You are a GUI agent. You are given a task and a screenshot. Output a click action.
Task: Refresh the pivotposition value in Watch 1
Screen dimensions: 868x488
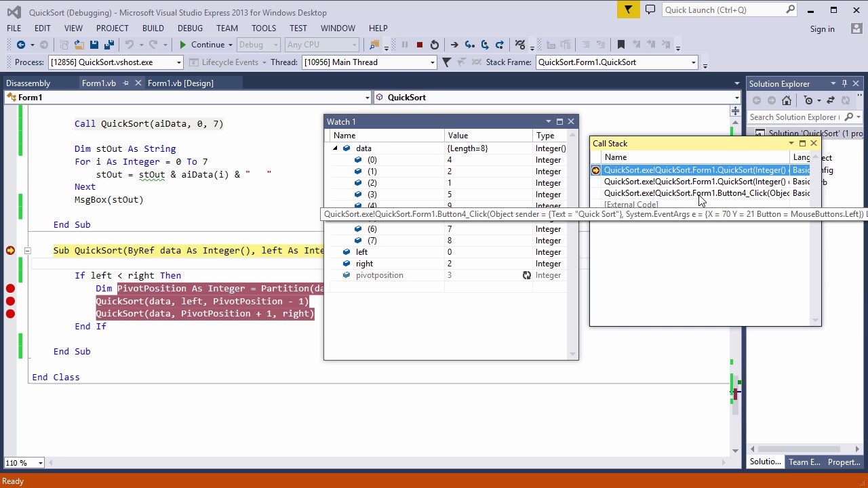[x=526, y=275]
